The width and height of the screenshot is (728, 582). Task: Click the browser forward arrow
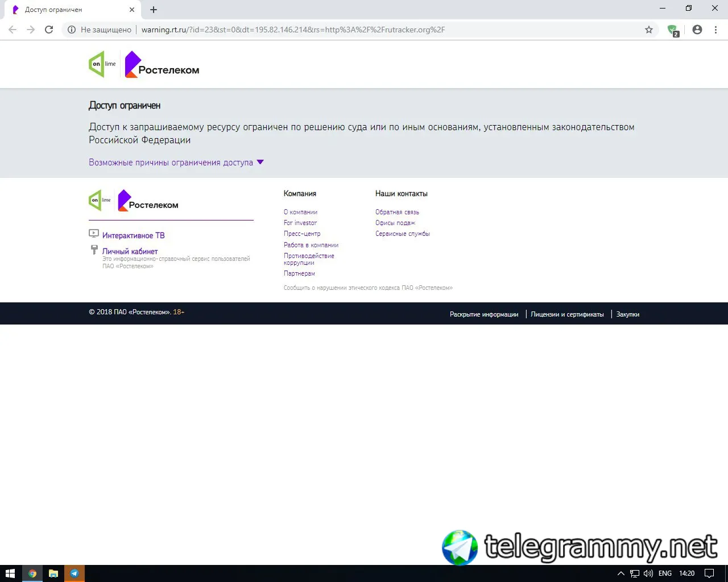pyautogui.click(x=31, y=30)
